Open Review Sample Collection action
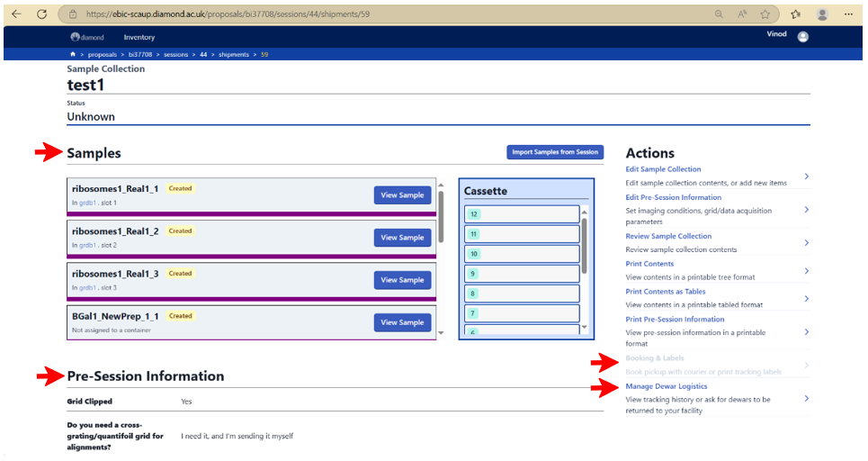 [668, 236]
